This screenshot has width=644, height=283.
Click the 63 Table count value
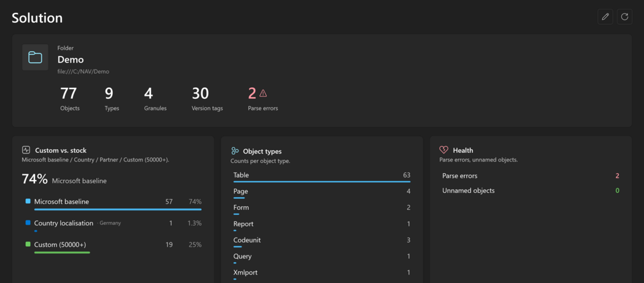point(407,175)
